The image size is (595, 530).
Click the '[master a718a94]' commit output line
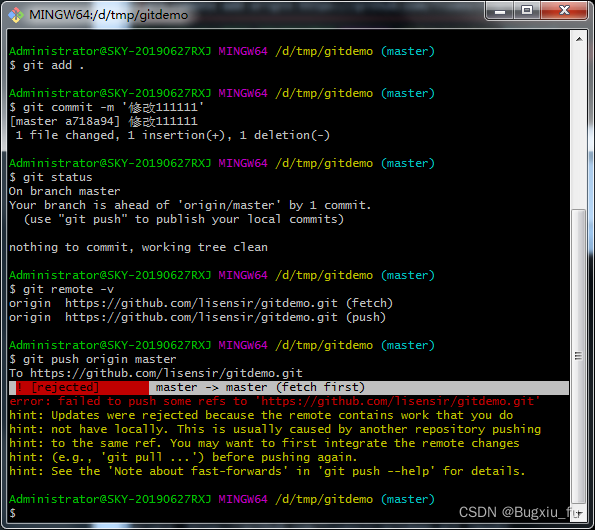[103, 121]
